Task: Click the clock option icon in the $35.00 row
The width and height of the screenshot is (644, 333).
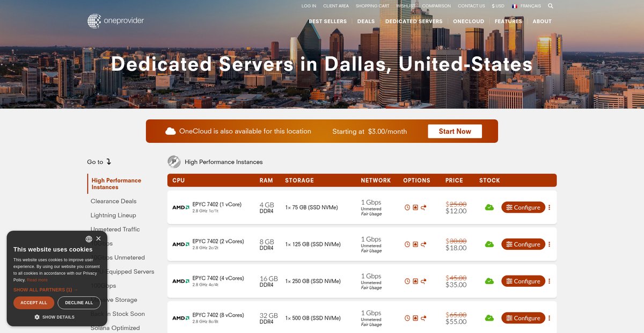Action: (407, 281)
